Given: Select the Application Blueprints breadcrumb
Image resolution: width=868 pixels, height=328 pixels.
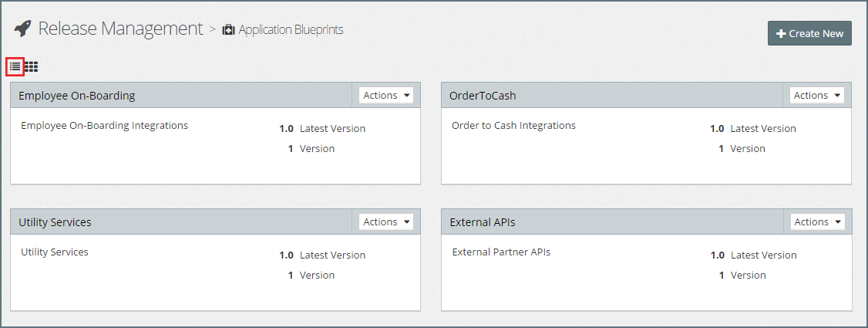Looking at the screenshot, I should tap(291, 30).
